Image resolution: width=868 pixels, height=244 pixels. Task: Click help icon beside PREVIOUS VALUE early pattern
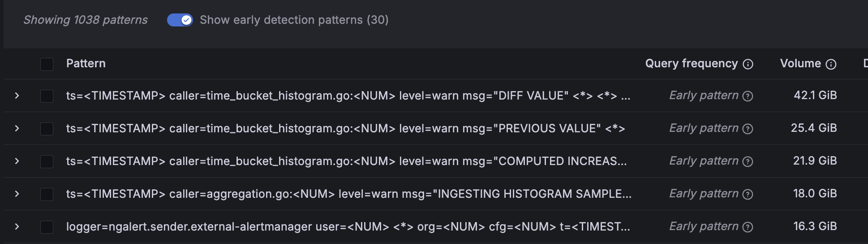pos(748,129)
